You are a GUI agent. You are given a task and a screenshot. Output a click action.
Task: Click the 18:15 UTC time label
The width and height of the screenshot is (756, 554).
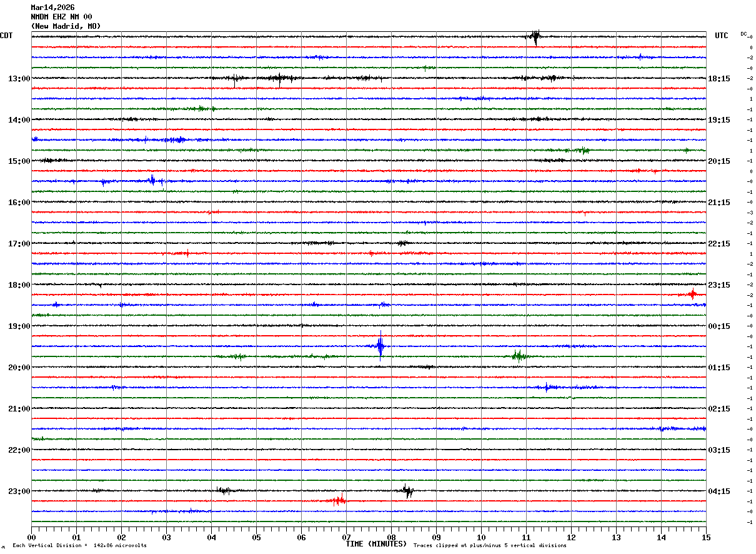click(x=719, y=79)
